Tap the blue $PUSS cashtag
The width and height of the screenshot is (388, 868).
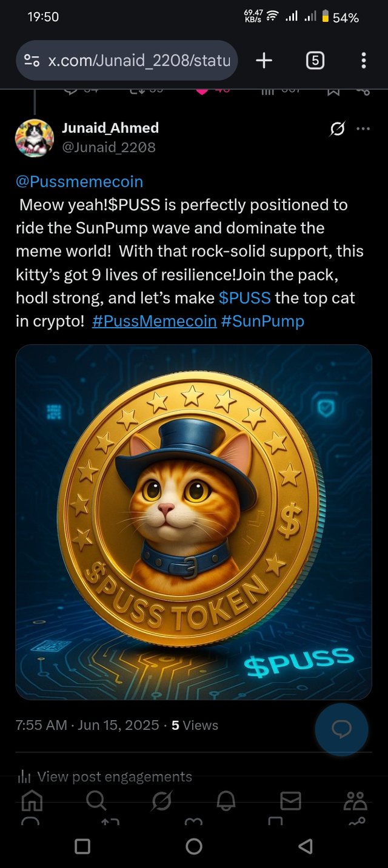pos(245,298)
